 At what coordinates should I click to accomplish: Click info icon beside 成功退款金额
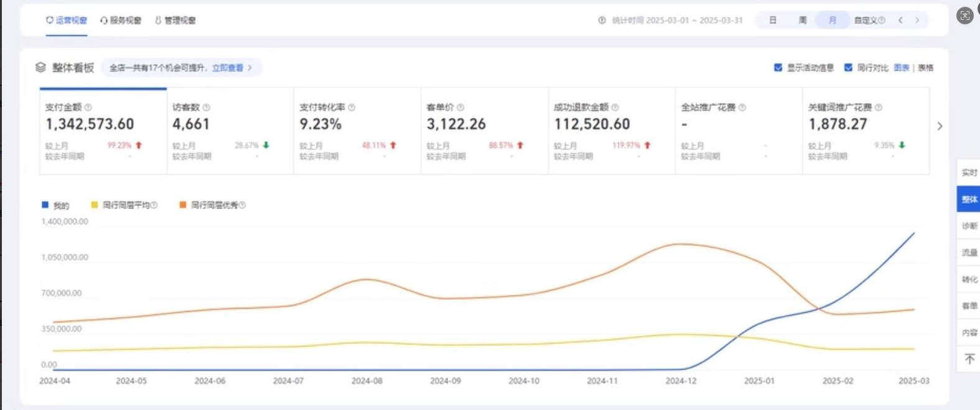pyautogui.click(x=615, y=108)
